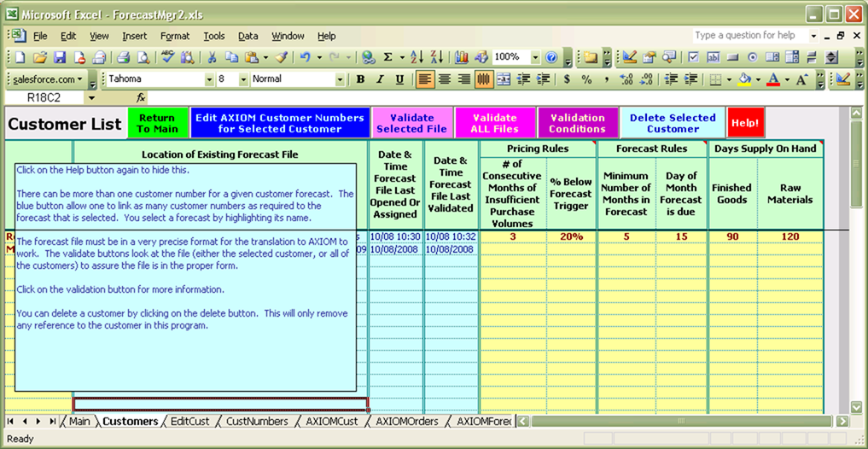Open the salesforce.com toolbar menu
This screenshot has height=449, width=868.
click(x=46, y=79)
